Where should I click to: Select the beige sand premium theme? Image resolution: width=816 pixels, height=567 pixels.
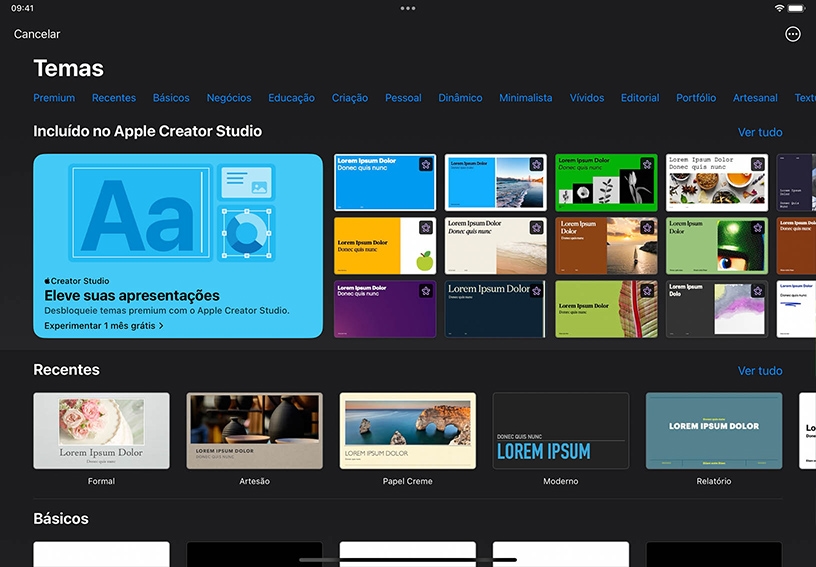(x=495, y=246)
